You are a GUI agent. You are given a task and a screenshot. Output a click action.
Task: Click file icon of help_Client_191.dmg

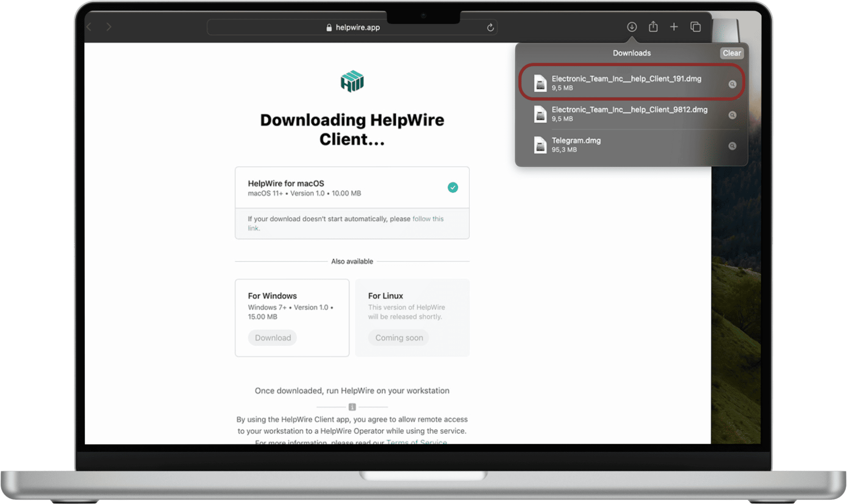540,83
